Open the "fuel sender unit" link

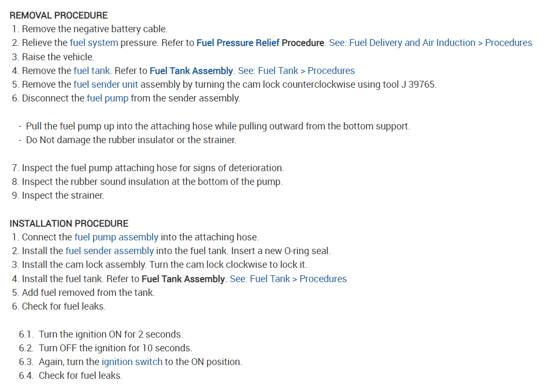[x=106, y=85]
